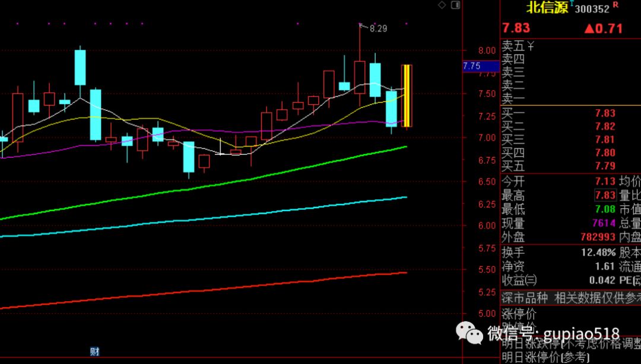Click the red up-triangle beside 0.71
Image resolution: width=641 pixels, height=364 pixels.
point(589,28)
